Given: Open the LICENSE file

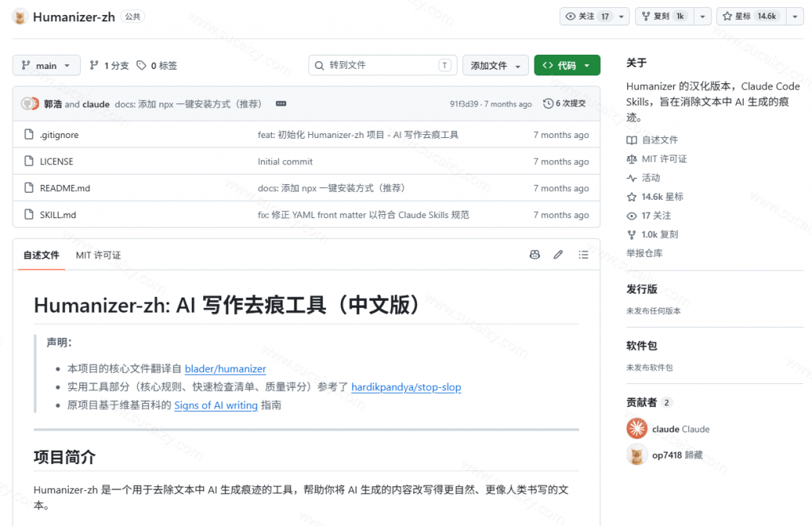Looking at the screenshot, I should point(56,161).
